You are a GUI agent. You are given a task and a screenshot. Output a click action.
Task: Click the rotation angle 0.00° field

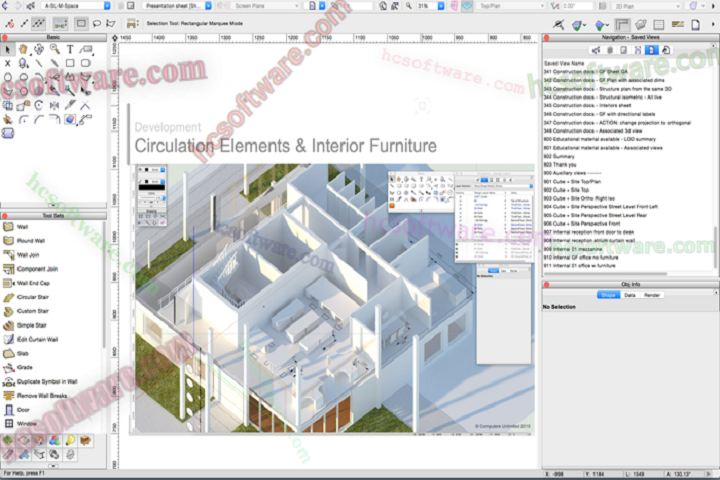pos(578,6)
